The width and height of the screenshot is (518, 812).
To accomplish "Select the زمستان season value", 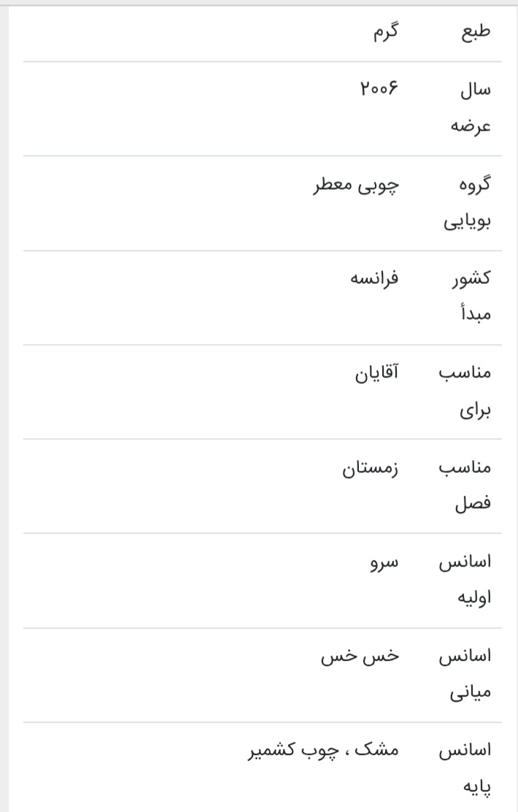I will click(x=371, y=467).
